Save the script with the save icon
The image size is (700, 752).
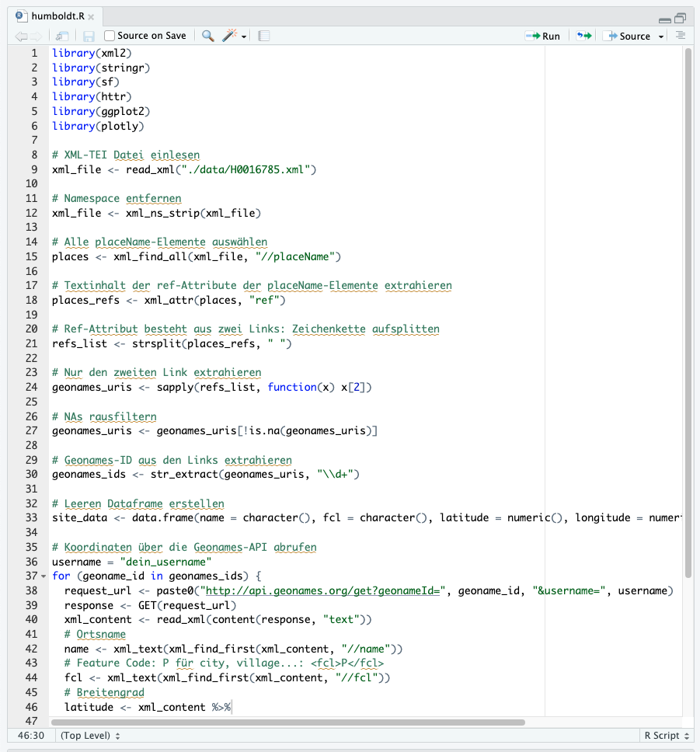point(88,35)
